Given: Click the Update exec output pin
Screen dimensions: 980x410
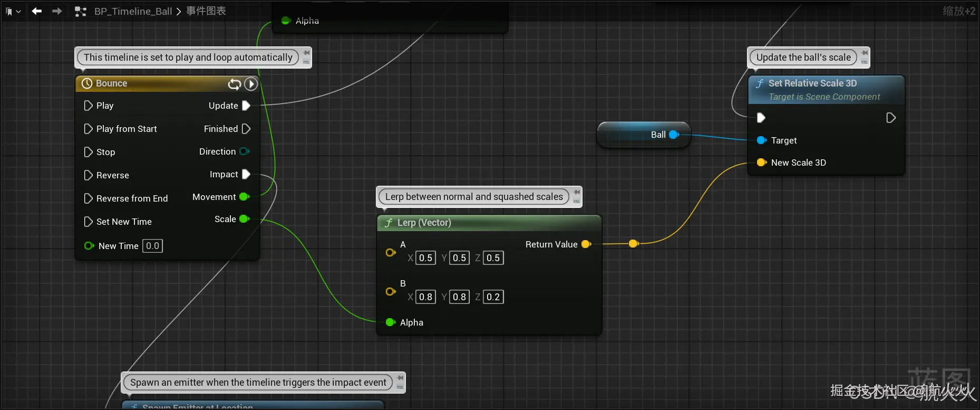Looking at the screenshot, I should point(246,106).
